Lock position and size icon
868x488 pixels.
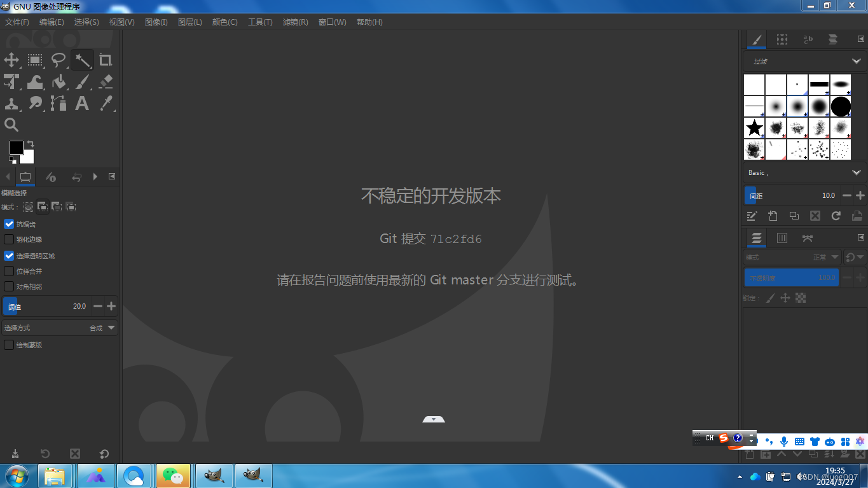pyautogui.click(x=785, y=298)
